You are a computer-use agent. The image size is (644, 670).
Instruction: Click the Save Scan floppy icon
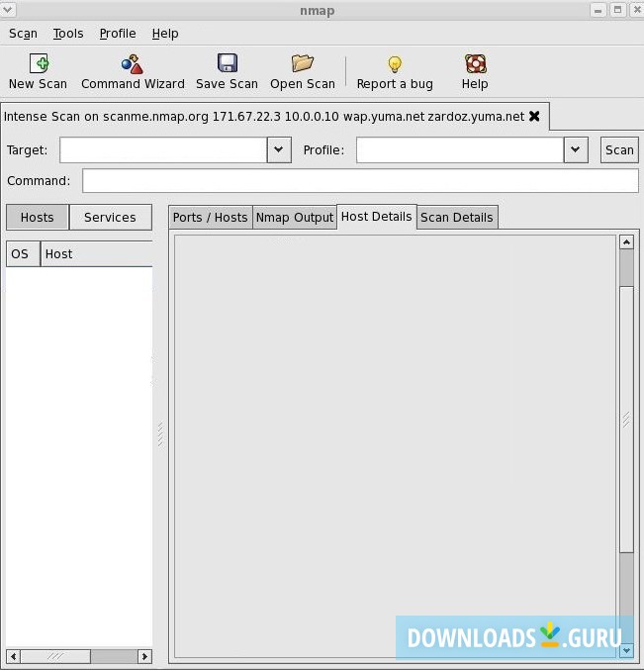click(x=228, y=63)
